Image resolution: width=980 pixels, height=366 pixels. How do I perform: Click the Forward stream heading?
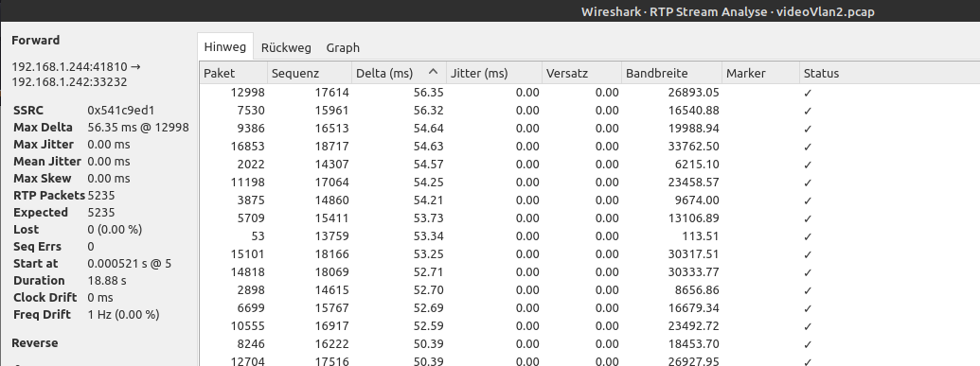point(36,40)
